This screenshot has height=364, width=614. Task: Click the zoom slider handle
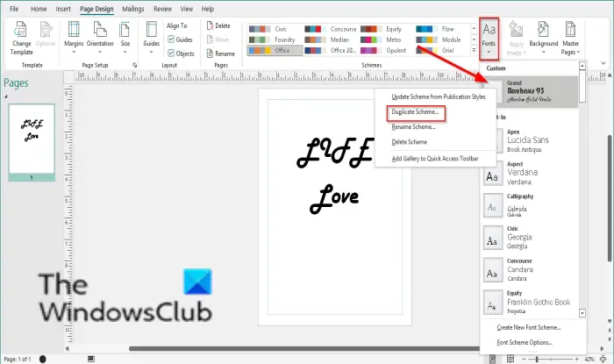click(537, 359)
